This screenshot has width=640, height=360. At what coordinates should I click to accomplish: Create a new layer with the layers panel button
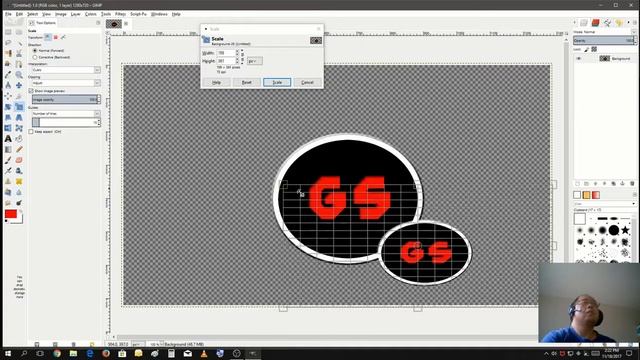click(577, 184)
